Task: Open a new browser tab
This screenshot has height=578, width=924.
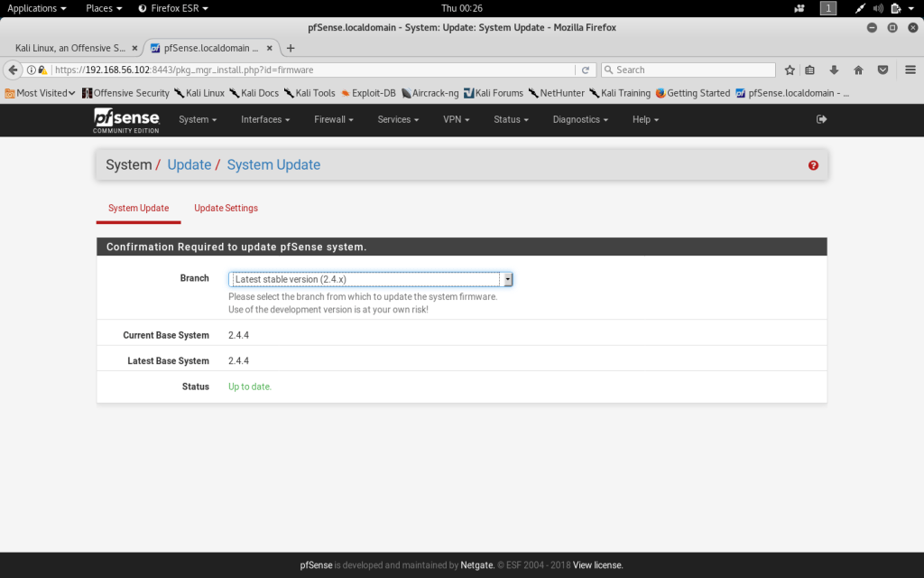Action: point(290,48)
